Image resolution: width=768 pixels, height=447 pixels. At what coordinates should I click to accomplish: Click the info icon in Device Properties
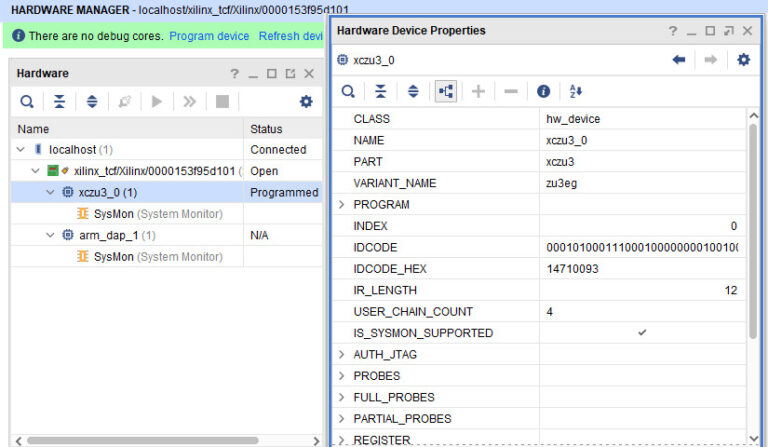543,91
